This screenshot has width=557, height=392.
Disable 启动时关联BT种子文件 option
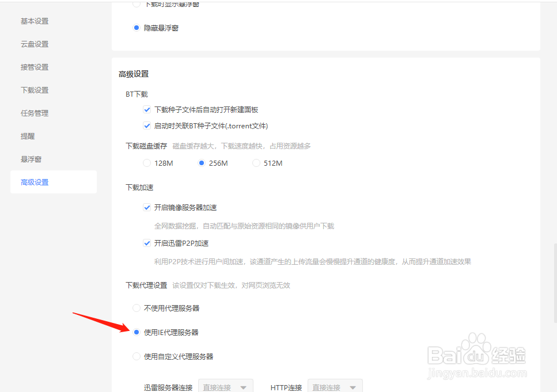[x=147, y=125]
